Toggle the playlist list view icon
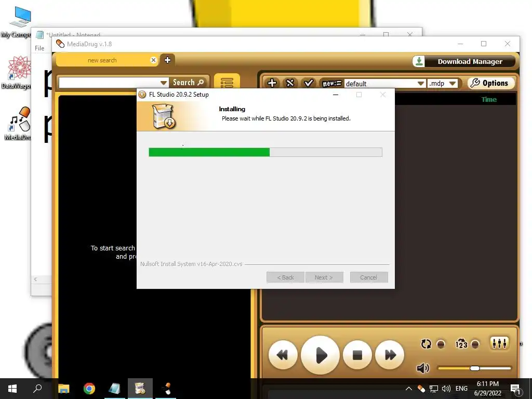 pos(227,82)
